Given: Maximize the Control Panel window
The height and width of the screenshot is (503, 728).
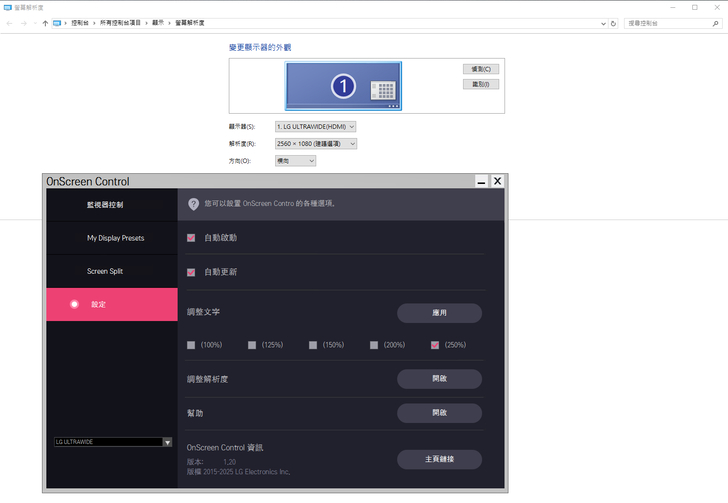Looking at the screenshot, I should (695, 7).
